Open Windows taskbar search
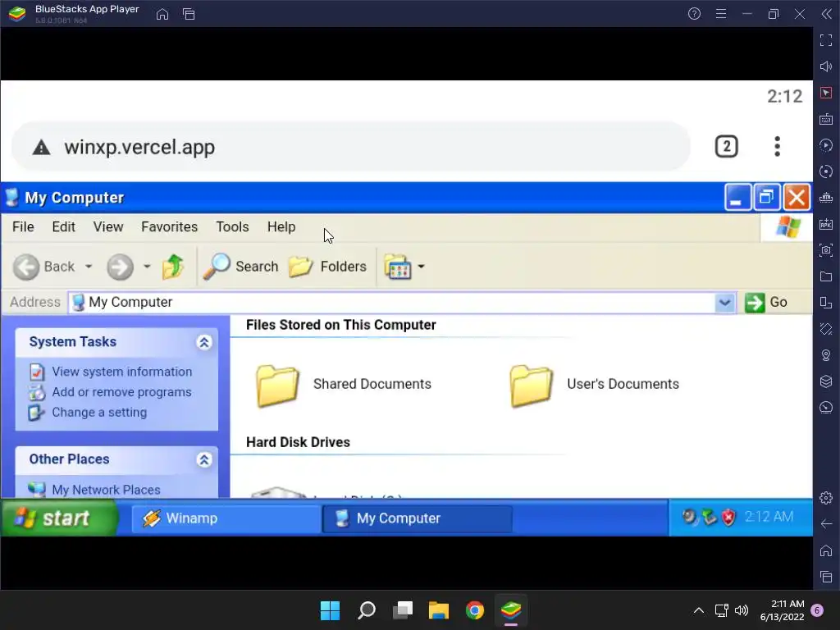Viewport: 840px width, 630px height. [367, 610]
